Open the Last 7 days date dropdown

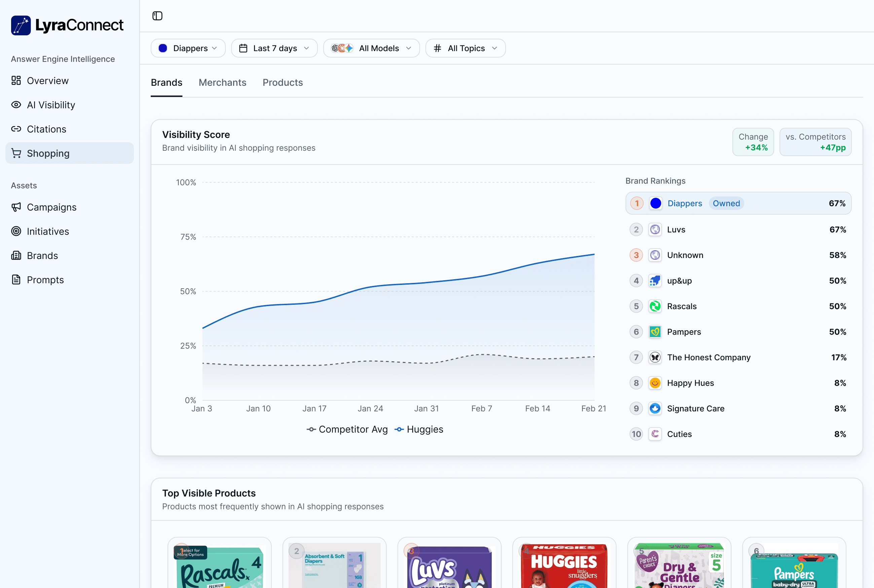point(274,48)
